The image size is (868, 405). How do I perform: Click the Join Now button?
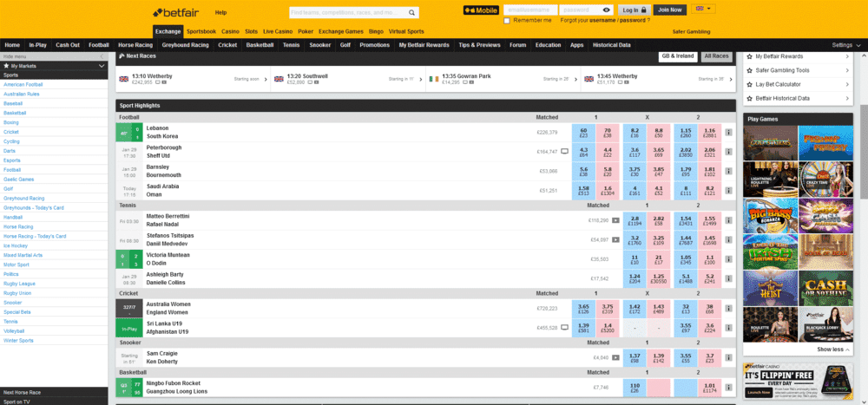[x=670, y=10]
